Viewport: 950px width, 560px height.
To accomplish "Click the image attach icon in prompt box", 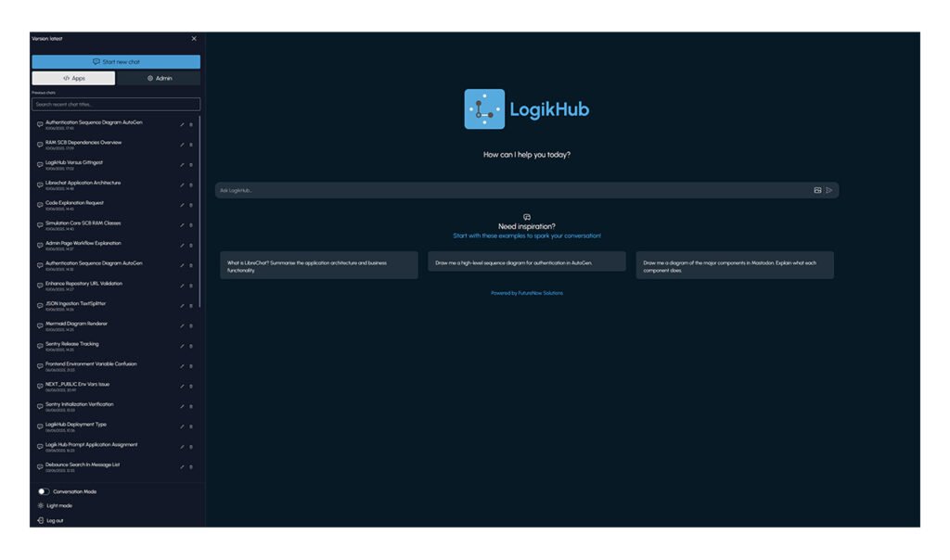I will (817, 190).
